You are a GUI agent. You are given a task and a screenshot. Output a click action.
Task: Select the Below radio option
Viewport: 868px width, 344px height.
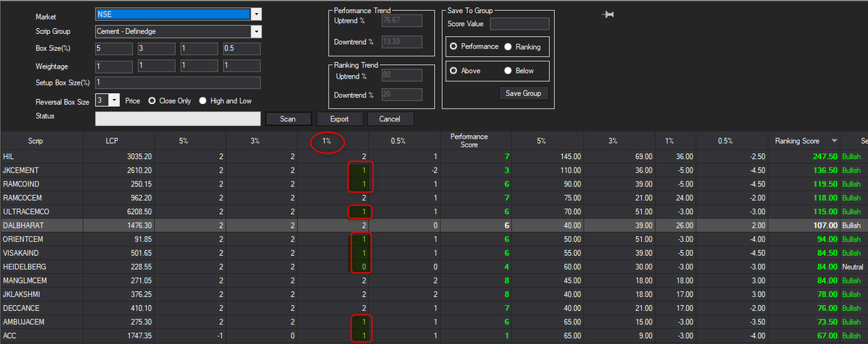(x=508, y=71)
